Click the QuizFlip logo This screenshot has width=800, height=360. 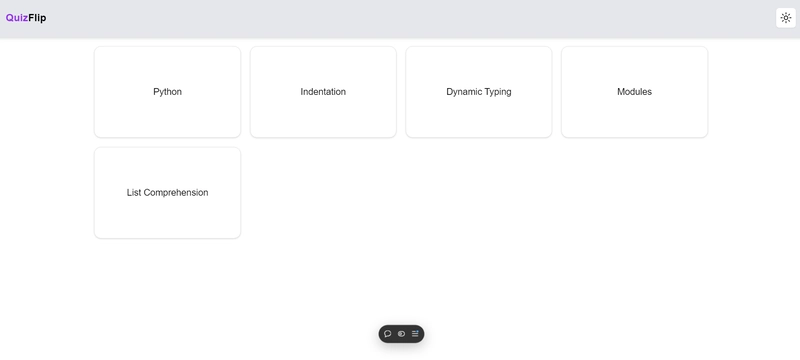coord(26,18)
